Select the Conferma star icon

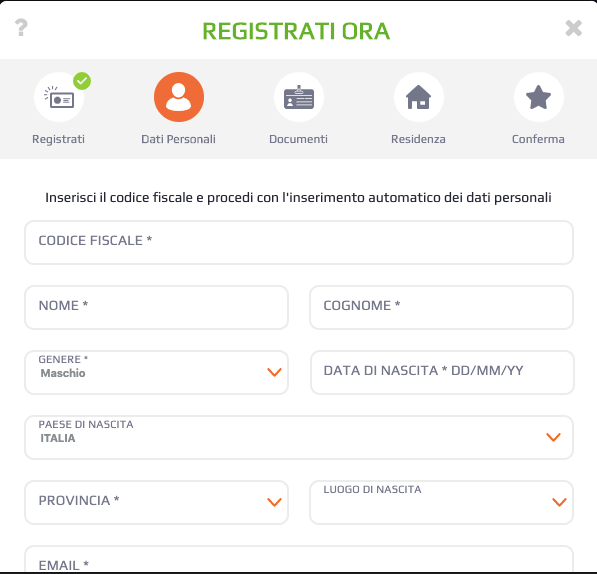(539, 97)
